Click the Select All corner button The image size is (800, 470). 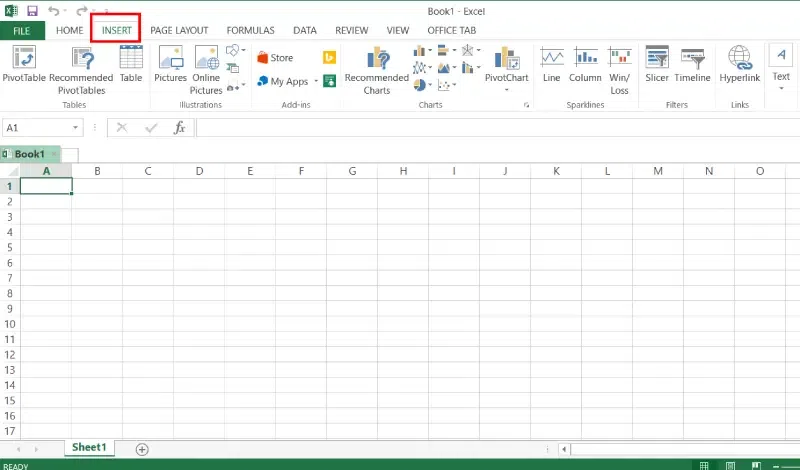pos(10,171)
